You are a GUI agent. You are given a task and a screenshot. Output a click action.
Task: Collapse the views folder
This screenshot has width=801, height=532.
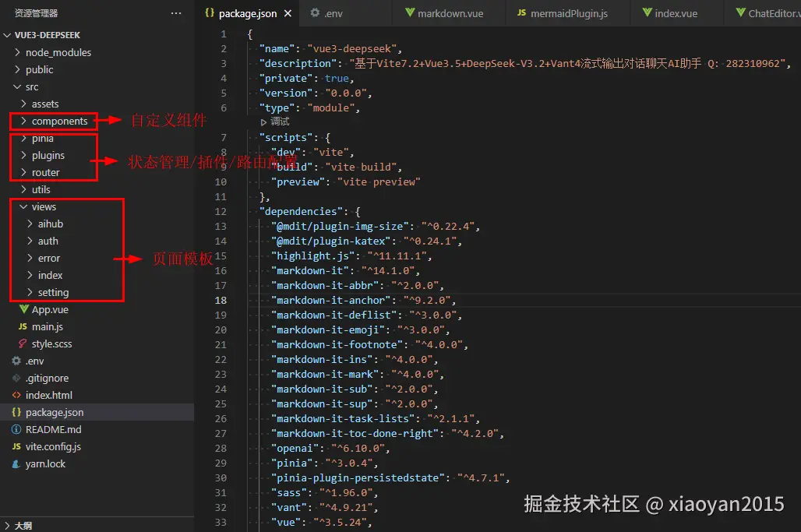(43, 206)
